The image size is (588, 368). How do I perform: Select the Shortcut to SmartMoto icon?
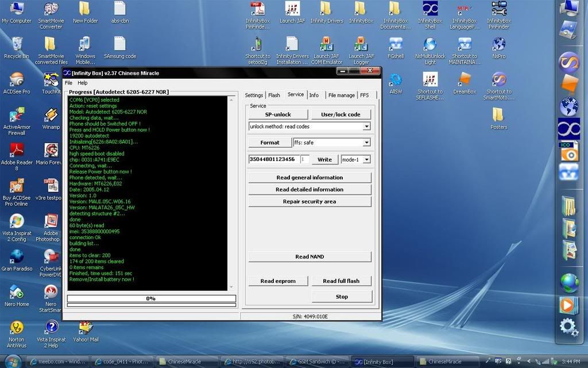click(499, 86)
